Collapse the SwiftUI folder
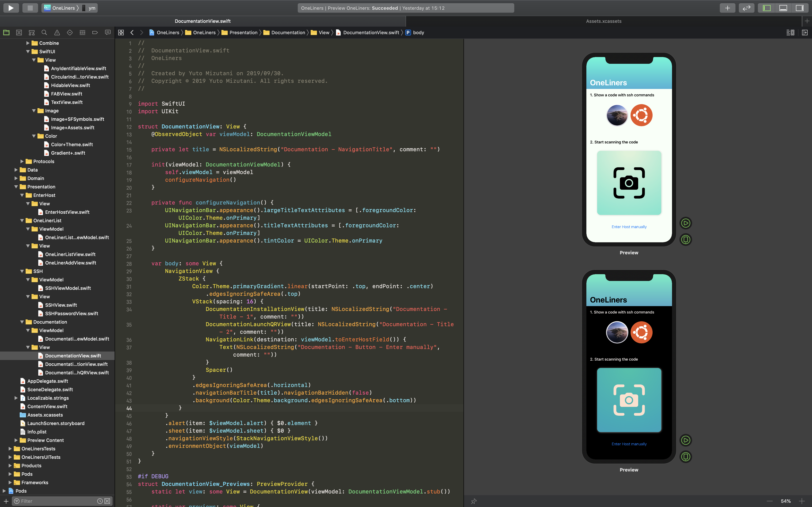This screenshot has height=507, width=812. point(28,51)
